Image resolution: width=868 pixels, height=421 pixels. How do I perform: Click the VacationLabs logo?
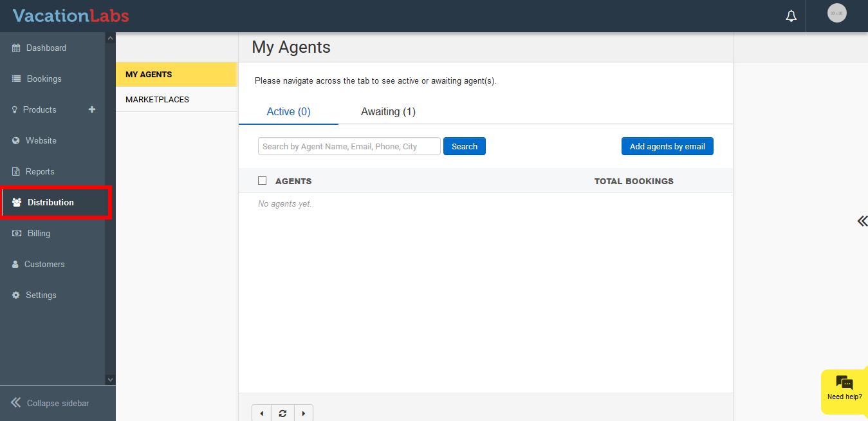[71, 15]
